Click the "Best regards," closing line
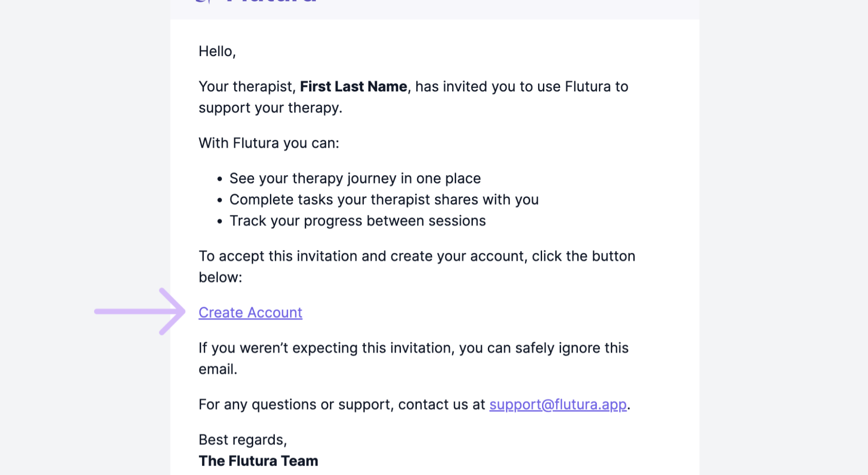 [x=243, y=440]
